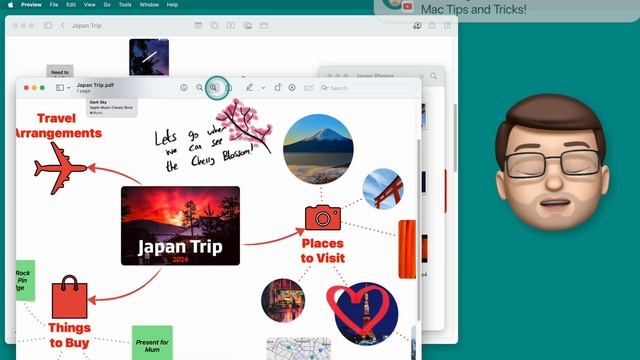Viewport: 640px width, 360px height.
Task: Click the Things to Buy heading
Action: click(69, 335)
